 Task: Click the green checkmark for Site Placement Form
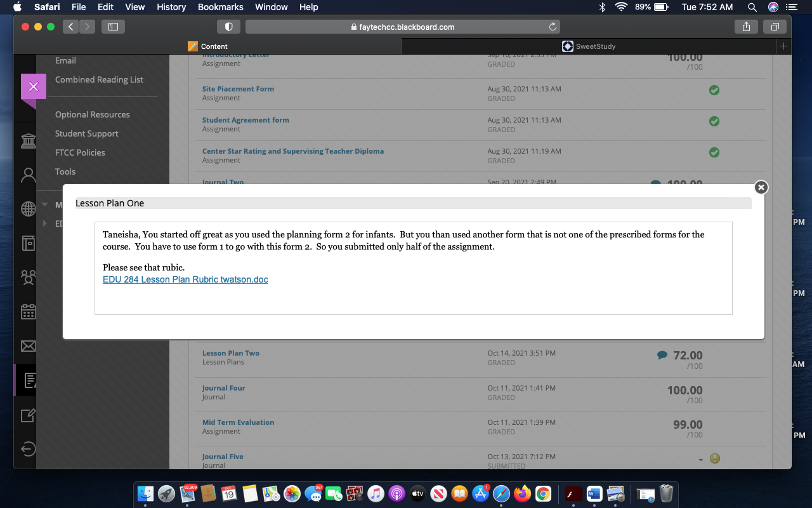click(714, 90)
